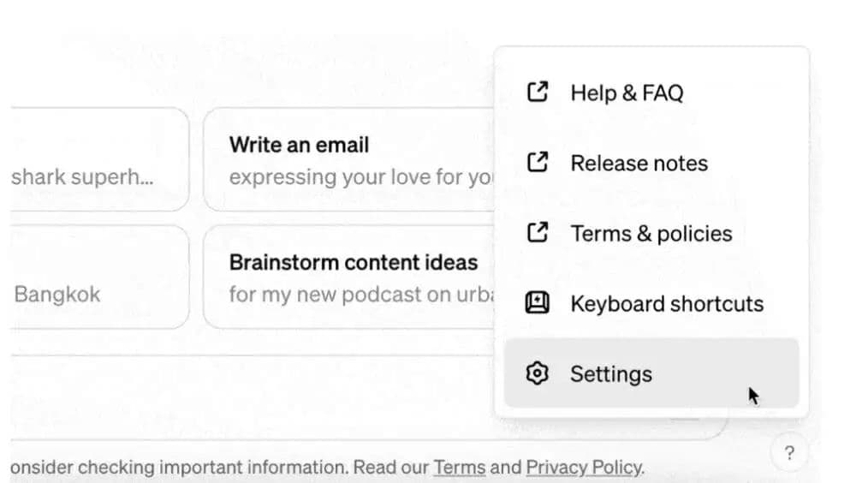868x483 pixels.
Task: Click the question mark help button
Action: 790,453
